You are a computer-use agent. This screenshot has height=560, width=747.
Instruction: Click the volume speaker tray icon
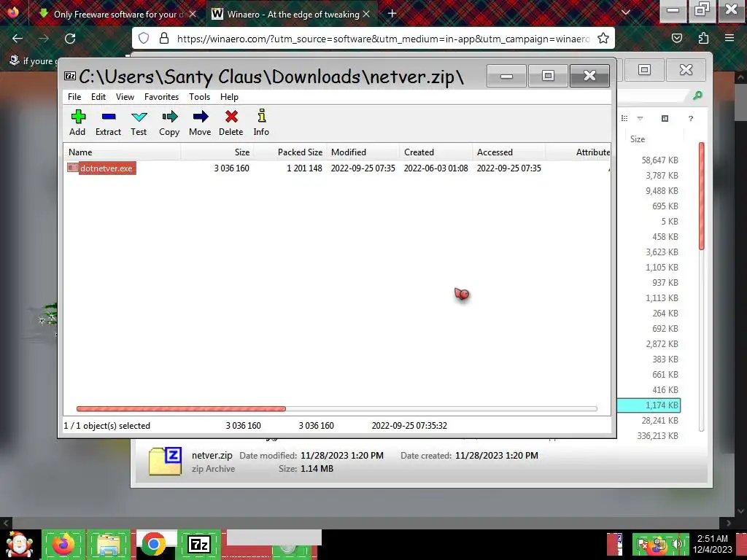(x=676, y=544)
